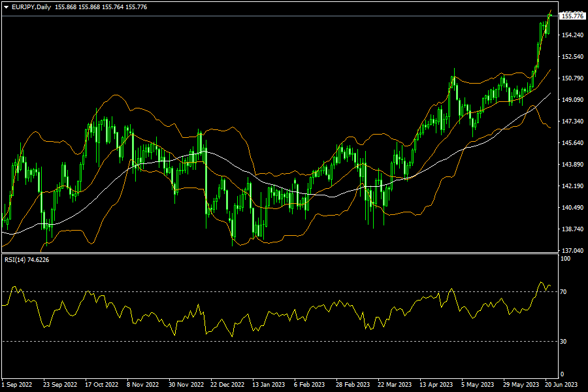The image size is (588, 392).
Task: Click the RSI(14) 74.6226 indicator label
Action: point(27,260)
